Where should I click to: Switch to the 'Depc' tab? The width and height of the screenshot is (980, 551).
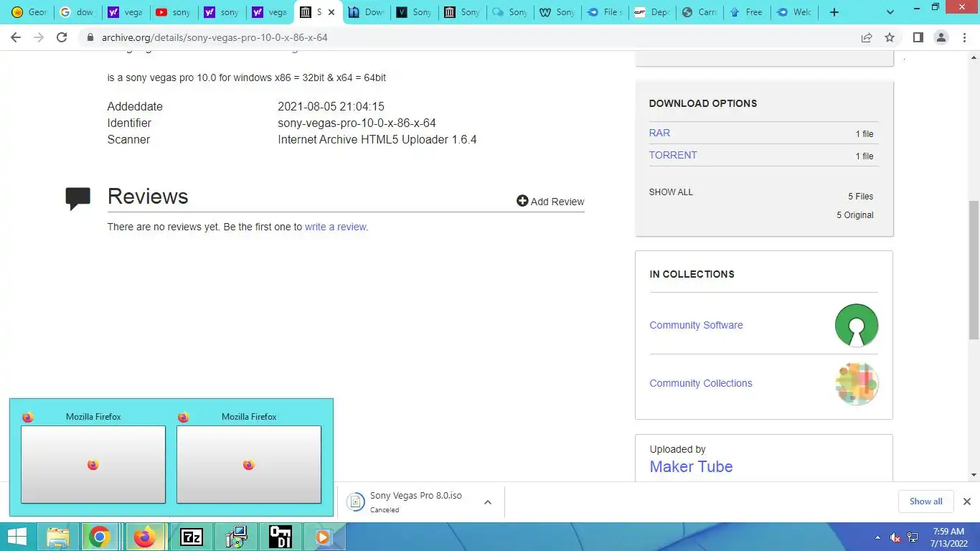coord(652,12)
